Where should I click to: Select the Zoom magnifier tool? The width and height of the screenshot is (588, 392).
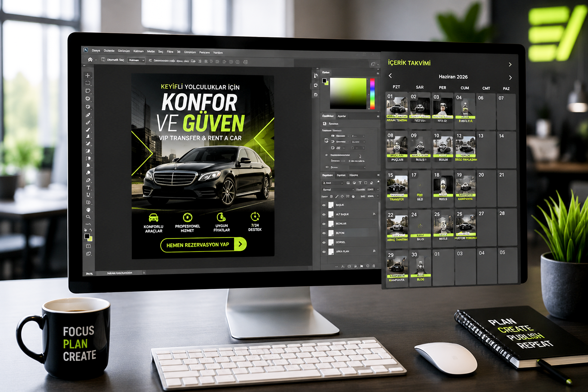click(88, 217)
